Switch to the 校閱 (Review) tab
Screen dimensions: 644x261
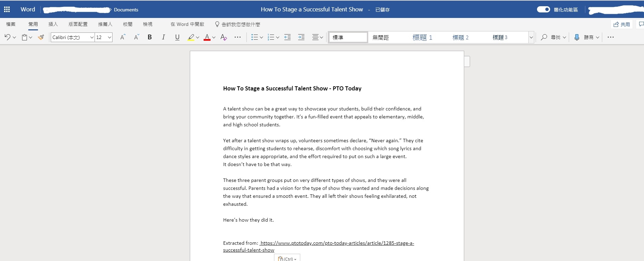coord(127,24)
